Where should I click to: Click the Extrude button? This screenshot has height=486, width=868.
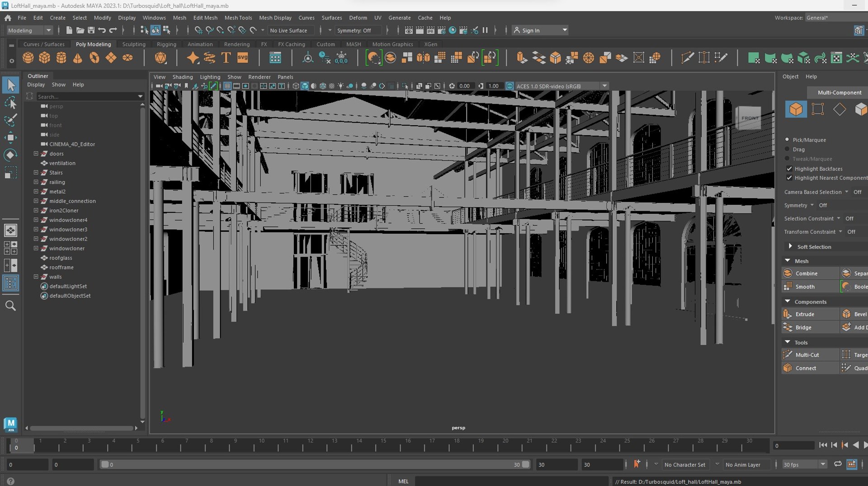point(810,314)
